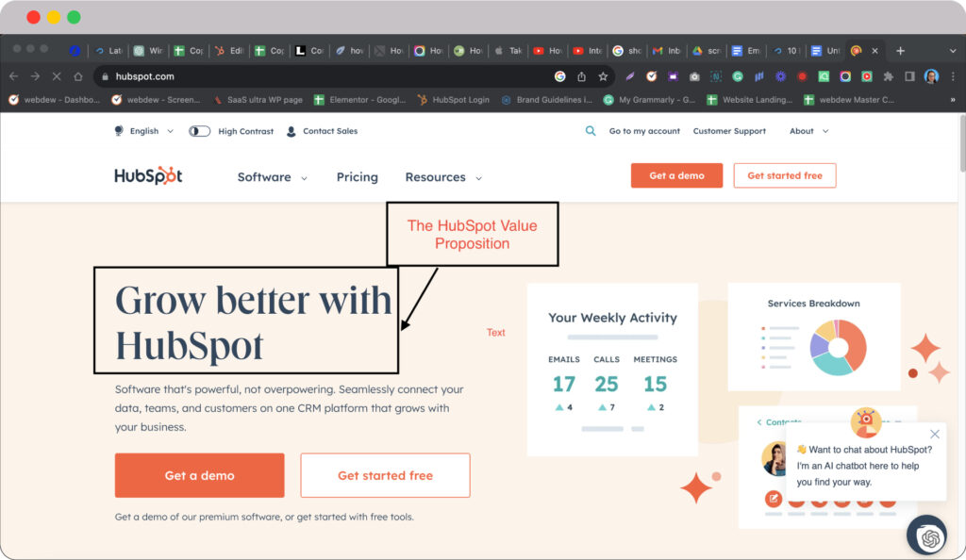Image resolution: width=966 pixels, height=560 pixels.
Task: Open the Chrome profile avatar
Action: click(931, 76)
